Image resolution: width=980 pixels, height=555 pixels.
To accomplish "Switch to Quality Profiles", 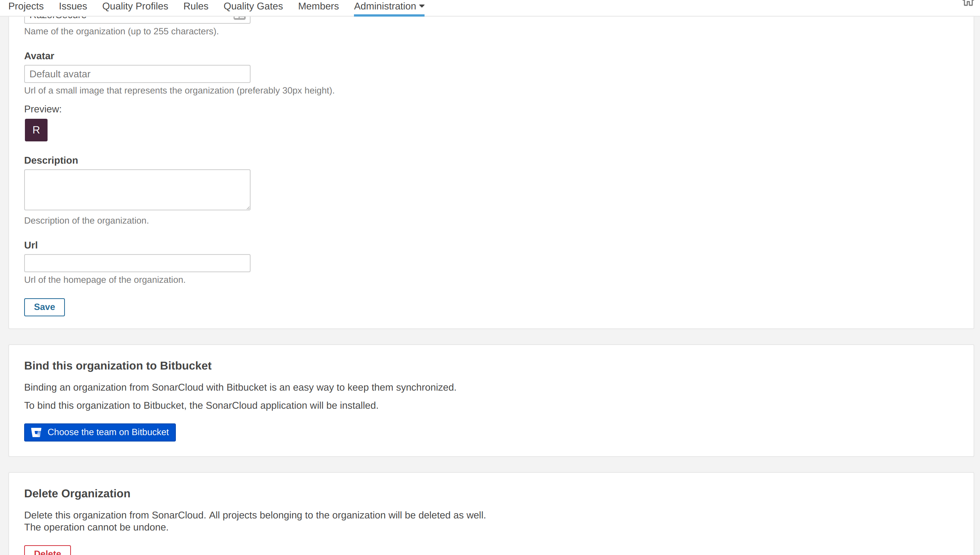I will [135, 6].
